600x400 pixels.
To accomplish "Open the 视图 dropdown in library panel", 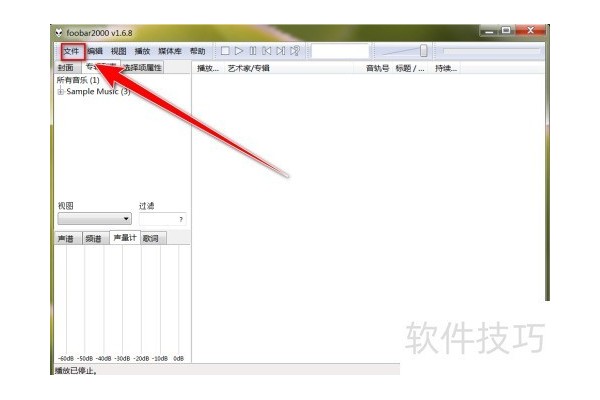I will coord(95,219).
